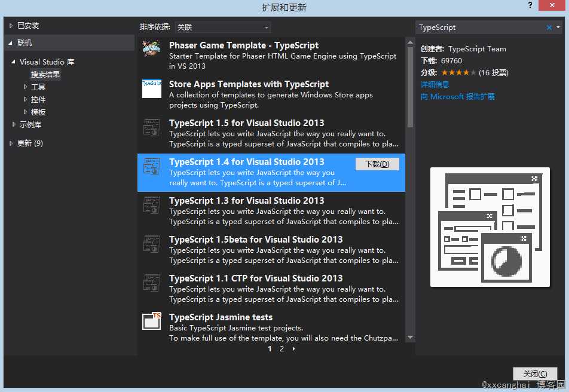Open the search box dropdown arrow
The image size is (569, 392).
558,27
